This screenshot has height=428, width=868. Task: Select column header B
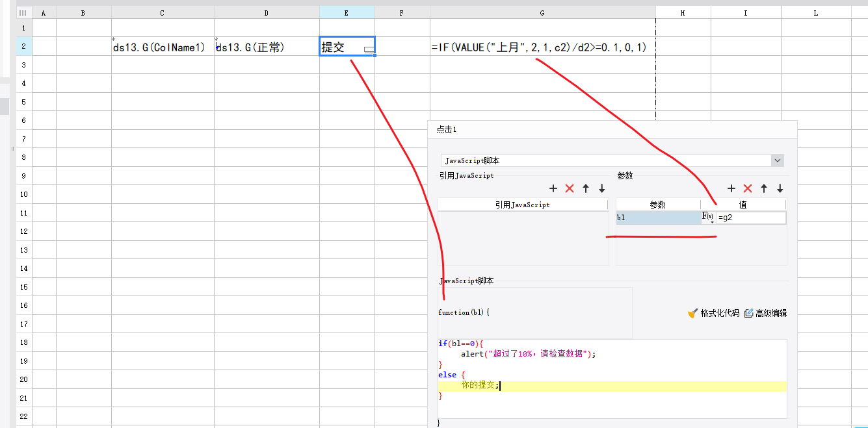[83, 12]
